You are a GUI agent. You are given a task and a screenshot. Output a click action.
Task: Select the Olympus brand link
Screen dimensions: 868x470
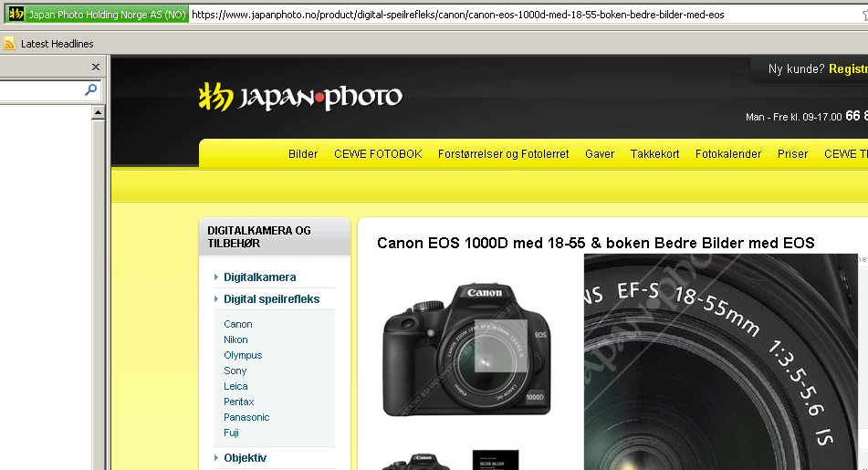tap(243, 355)
